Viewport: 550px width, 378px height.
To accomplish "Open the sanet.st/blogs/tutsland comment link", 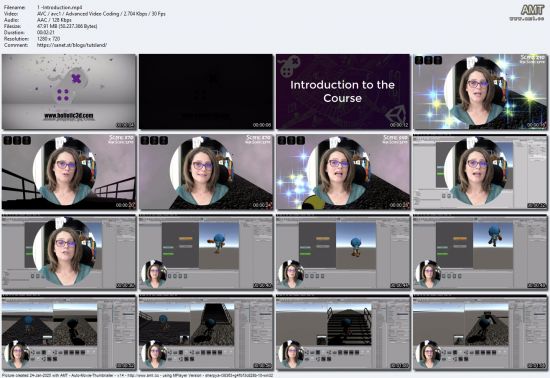I will (72, 45).
